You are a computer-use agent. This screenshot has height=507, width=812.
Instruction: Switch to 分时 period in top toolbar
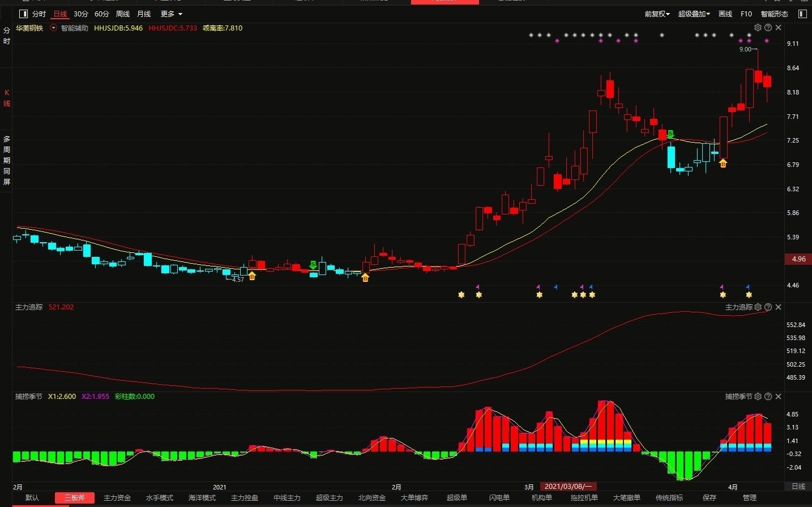click(39, 14)
